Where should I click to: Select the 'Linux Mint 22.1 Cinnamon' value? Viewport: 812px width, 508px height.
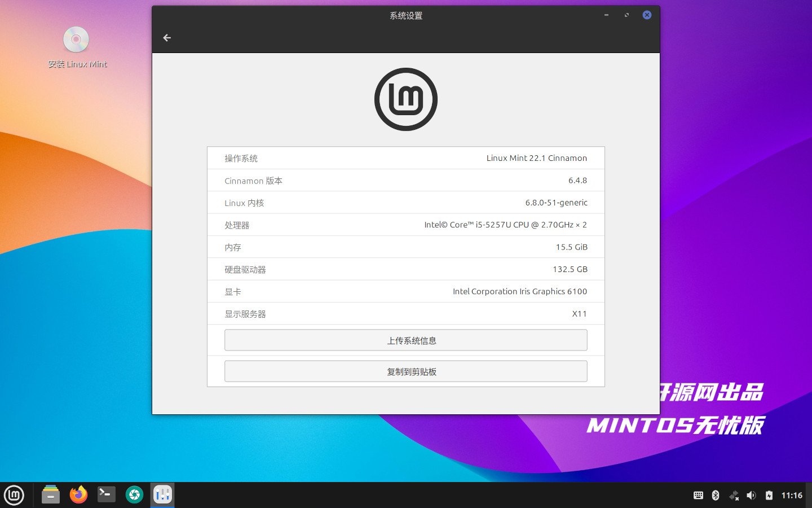click(537, 158)
